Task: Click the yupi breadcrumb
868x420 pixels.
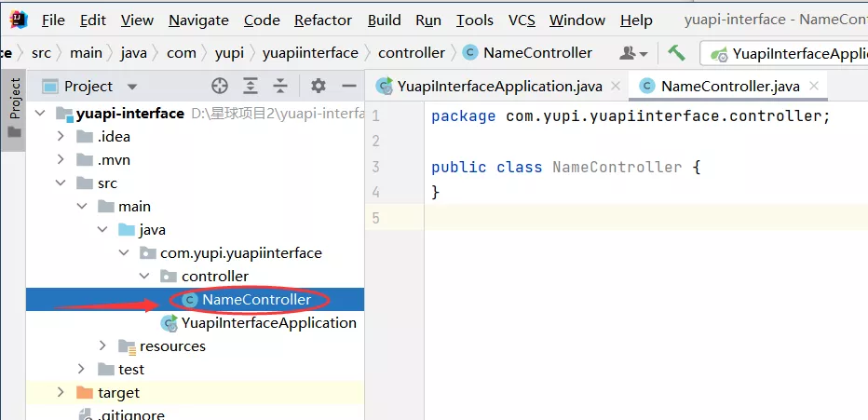Action: 229,53
